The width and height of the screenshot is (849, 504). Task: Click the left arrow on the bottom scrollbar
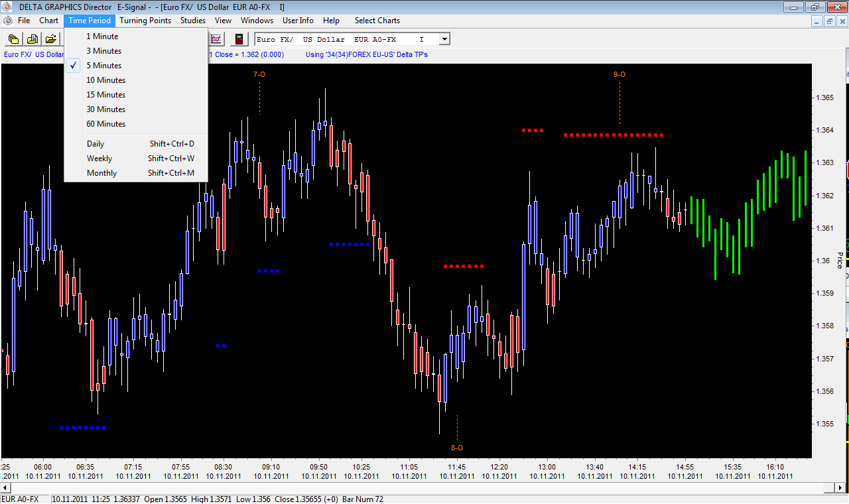[5, 487]
